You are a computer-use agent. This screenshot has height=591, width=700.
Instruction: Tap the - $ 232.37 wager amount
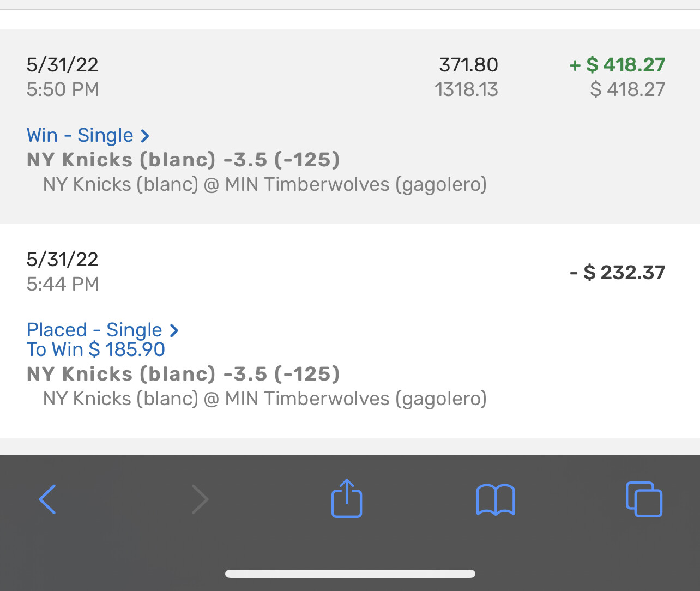coord(617,272)
